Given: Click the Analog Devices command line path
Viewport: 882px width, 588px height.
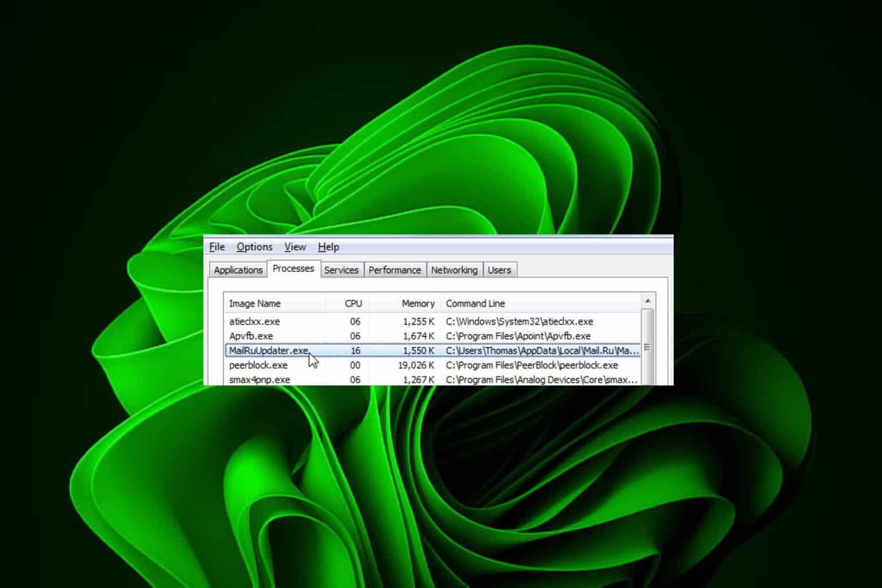Looking at the screenshot, I should pyautogui.click(x=541, y=380).
